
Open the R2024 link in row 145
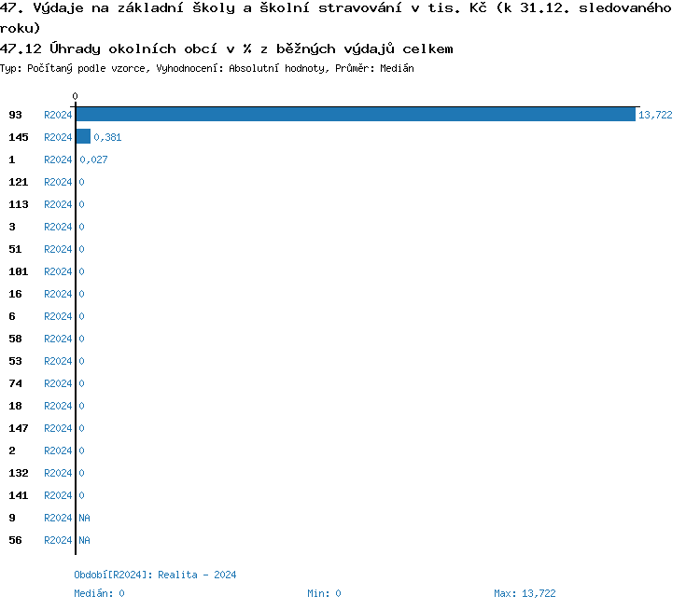pos(58,137)
